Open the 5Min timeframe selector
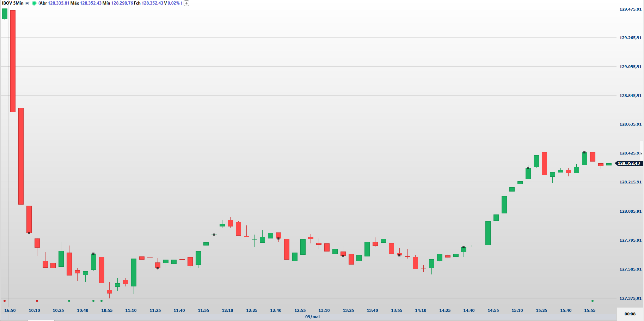Image resolution: width=644 pixels, height=321 pixels. (x=18, y=3)
